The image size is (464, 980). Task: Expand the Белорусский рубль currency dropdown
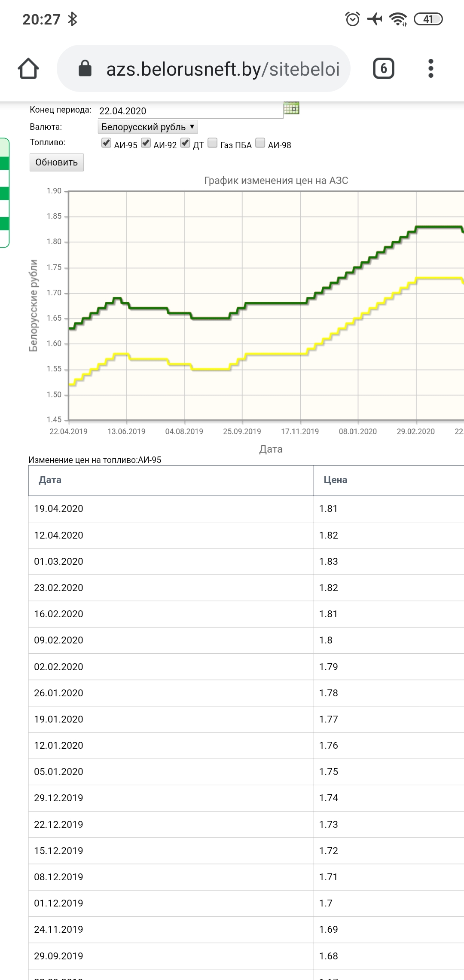(148, 127)
